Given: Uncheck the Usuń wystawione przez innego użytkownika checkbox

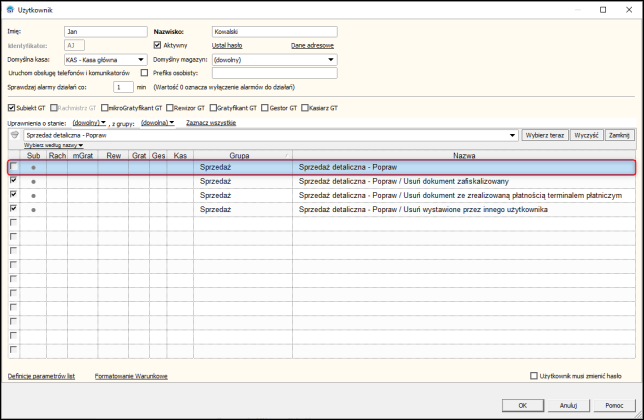Looking at the screenshot, I should (x=14, y=208).
